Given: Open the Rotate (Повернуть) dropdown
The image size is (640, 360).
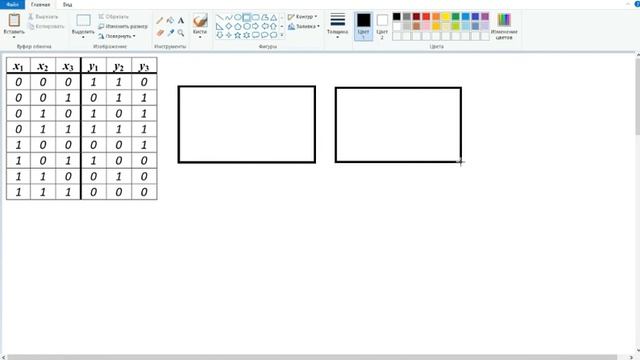Looking at the screenshot, I should point(117,36).
